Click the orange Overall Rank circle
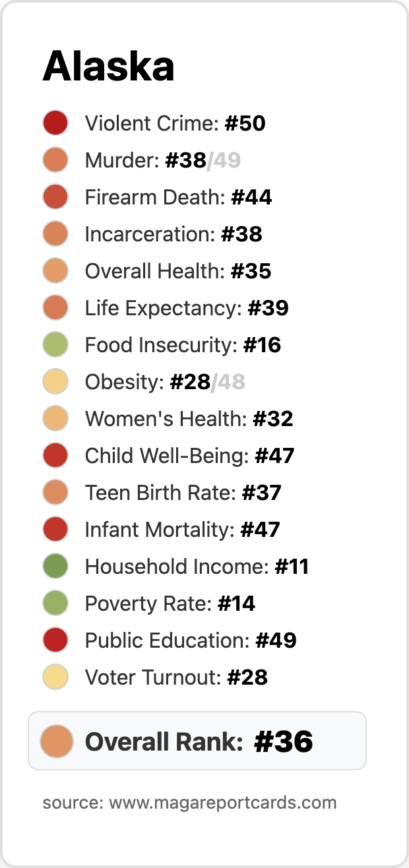409x868 pixels. click(x=56, y=741)
